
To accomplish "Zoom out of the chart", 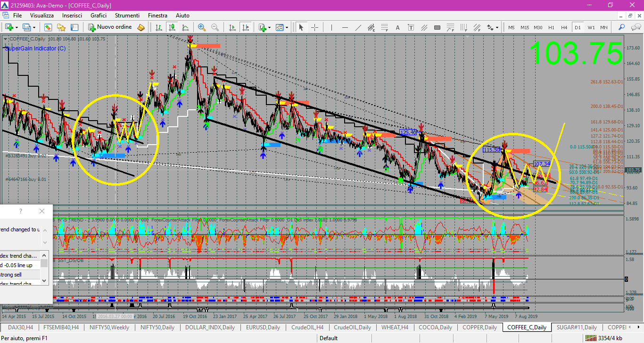I will click(x=215, y=27).
